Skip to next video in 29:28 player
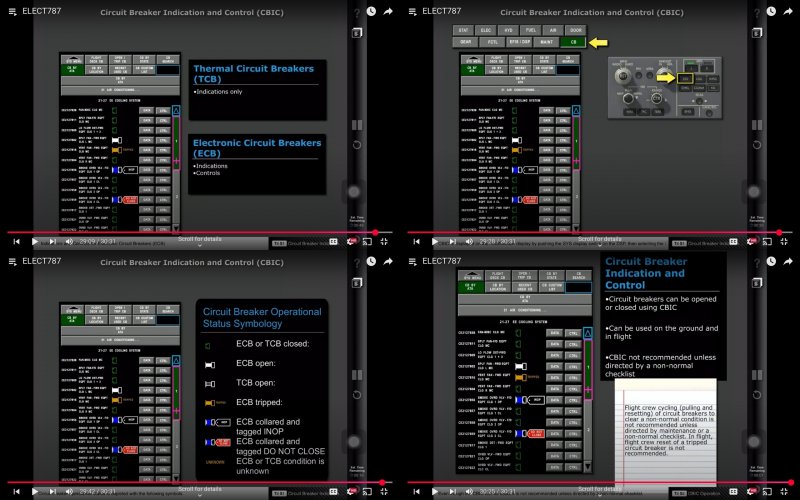The image size is (800, 500). pos(450,242)
